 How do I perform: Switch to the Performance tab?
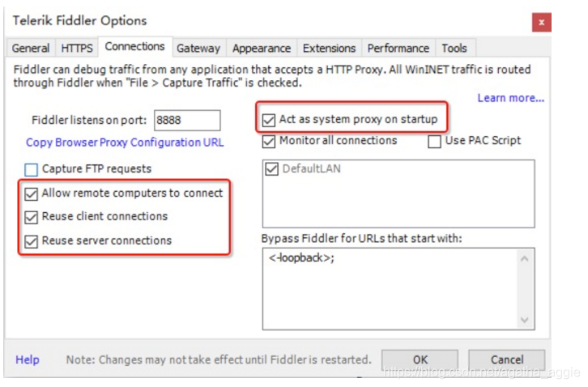click(398, 48)
